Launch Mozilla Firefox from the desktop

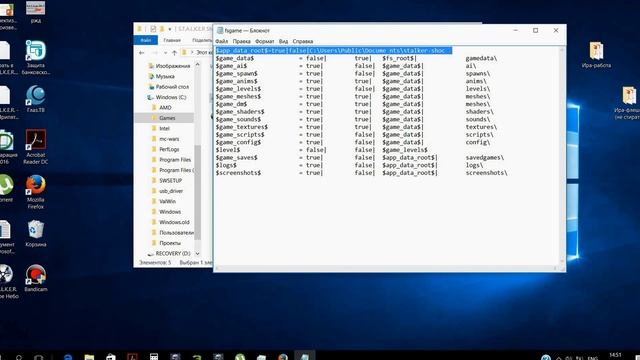click(36, 192)
